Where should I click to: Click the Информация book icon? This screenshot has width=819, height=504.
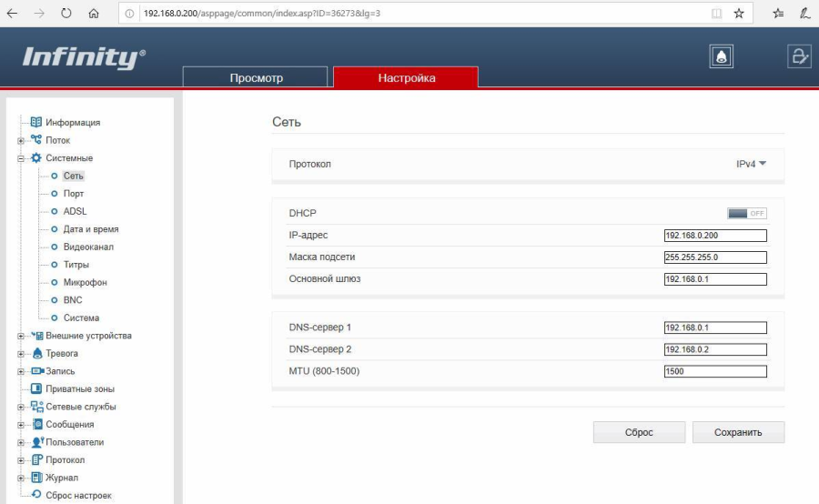(x=36, y=122)
